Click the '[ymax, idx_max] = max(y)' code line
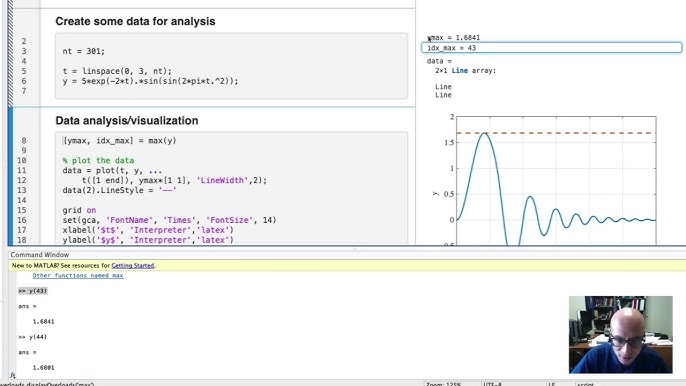The image size is (686, 386). click(x=119, y=140)
